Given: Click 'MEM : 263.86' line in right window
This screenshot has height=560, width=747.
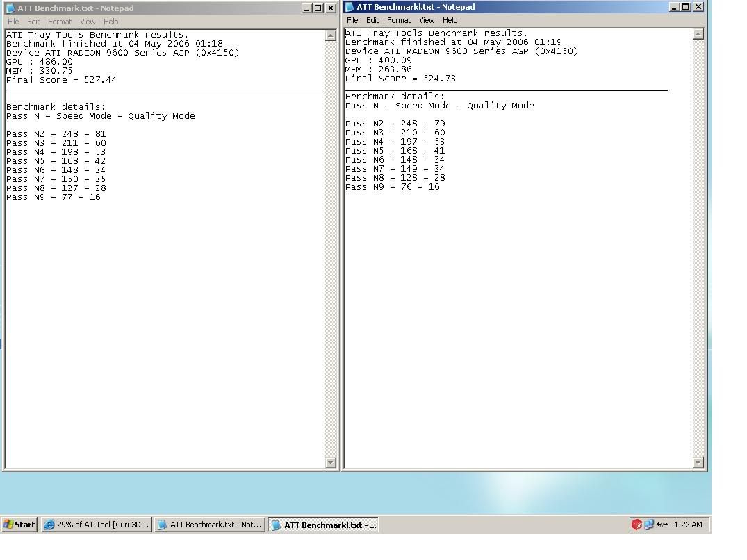Looking at the screenshot, I should click(379, 69).
